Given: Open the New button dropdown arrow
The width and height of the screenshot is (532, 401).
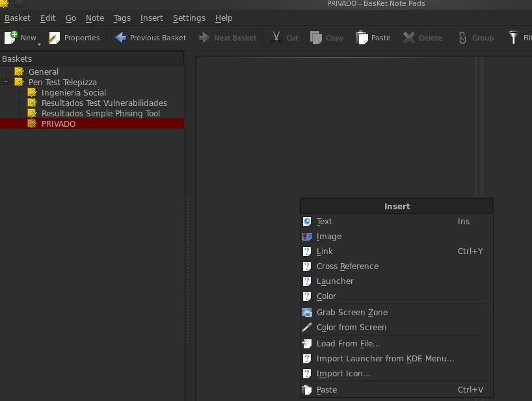Looking at the screenshot, I should pos(39,43).
